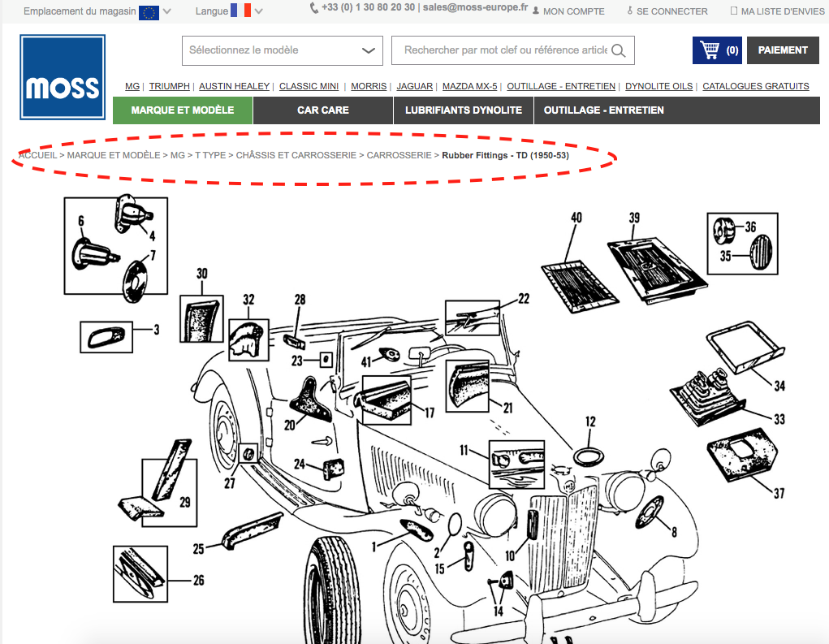
Task: Click part number 39 on the diagram
Action: point(634,218)
